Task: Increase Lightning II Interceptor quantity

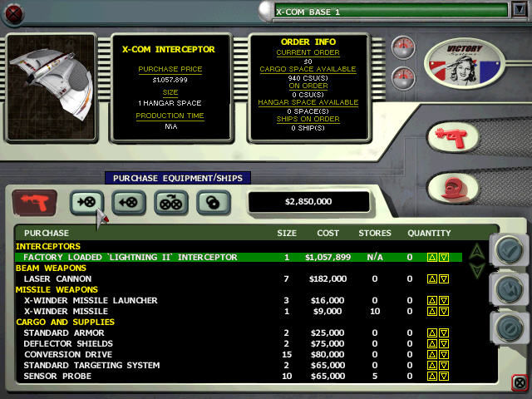Action: point(432,258)
